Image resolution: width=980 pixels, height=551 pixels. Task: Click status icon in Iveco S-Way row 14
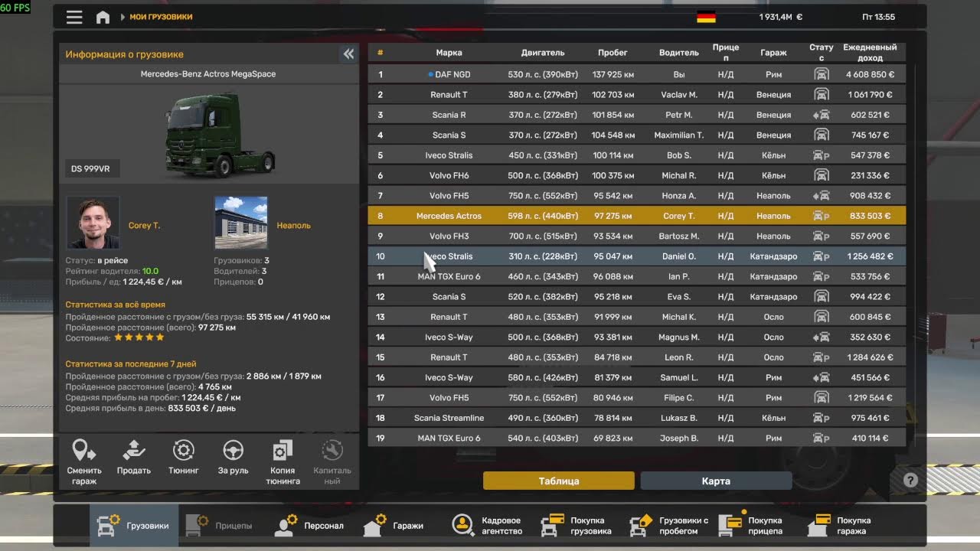click(821, 337)
